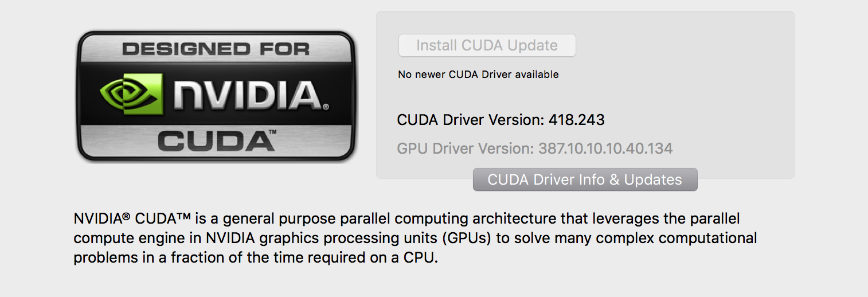Viewport: 868px width, 297px height.
Task: Open CUDA Driver Info & Updates
Action: coord(585,179)
